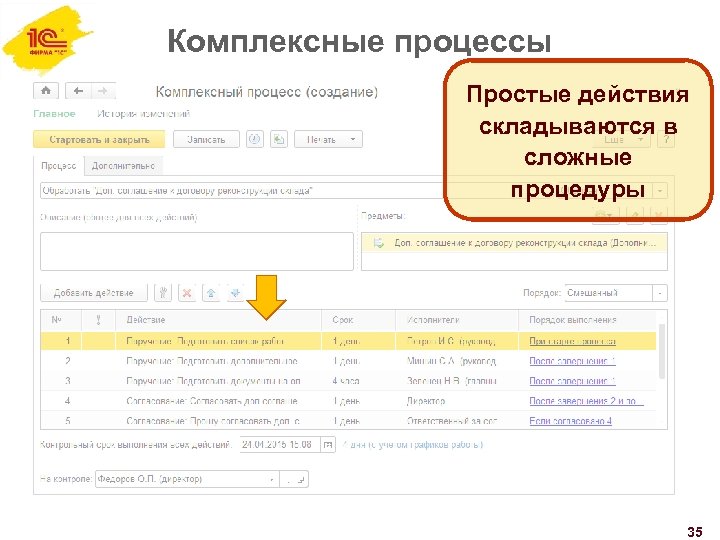This screenshot has height=540, width=720.
Task: Click the Записать button
Action: tap(206, 139)
